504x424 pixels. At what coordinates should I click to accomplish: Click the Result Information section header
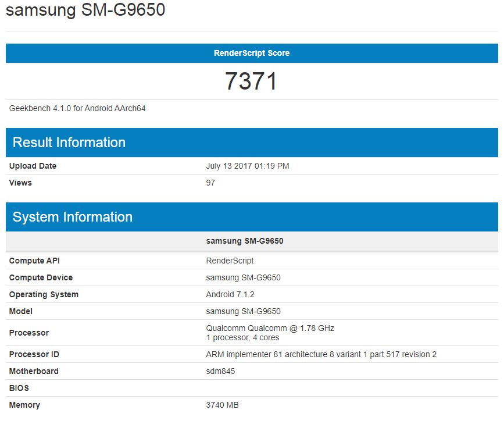[252, 142]
